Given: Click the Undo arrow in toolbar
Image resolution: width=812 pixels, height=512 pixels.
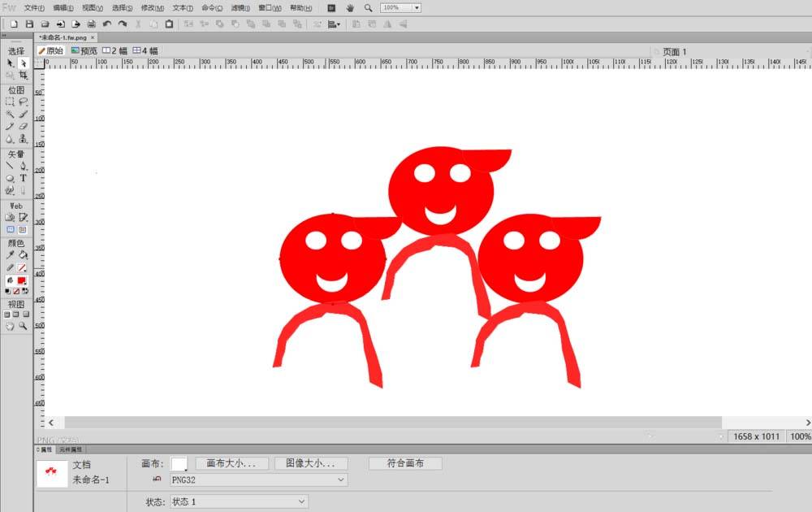Looking at the screenshot, I should (107, 24).
